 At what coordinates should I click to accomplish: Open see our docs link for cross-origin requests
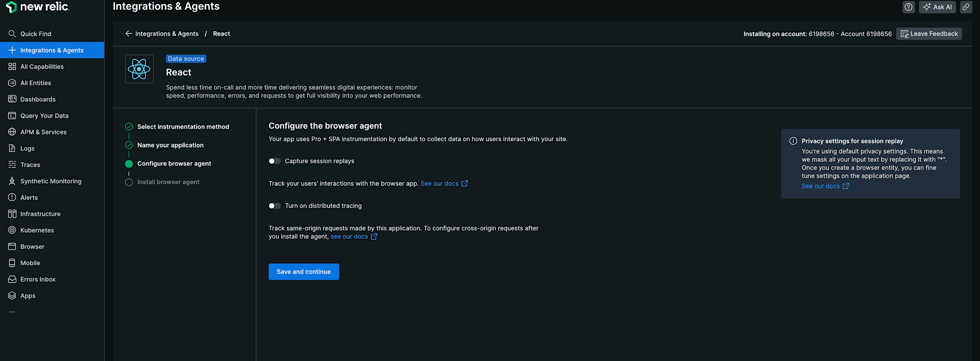click(354, 236)
